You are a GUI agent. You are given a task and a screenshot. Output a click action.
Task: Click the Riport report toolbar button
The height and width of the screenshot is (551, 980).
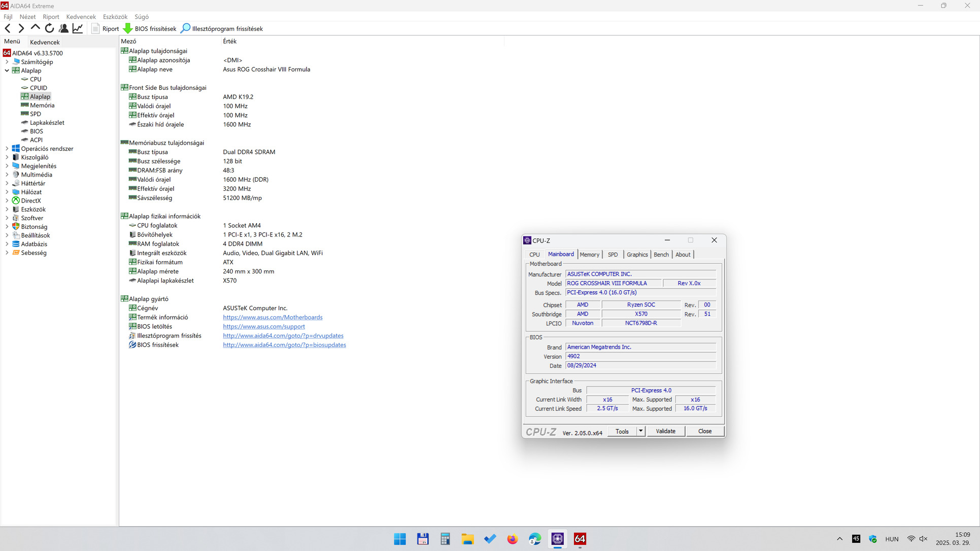pos(105,29)
